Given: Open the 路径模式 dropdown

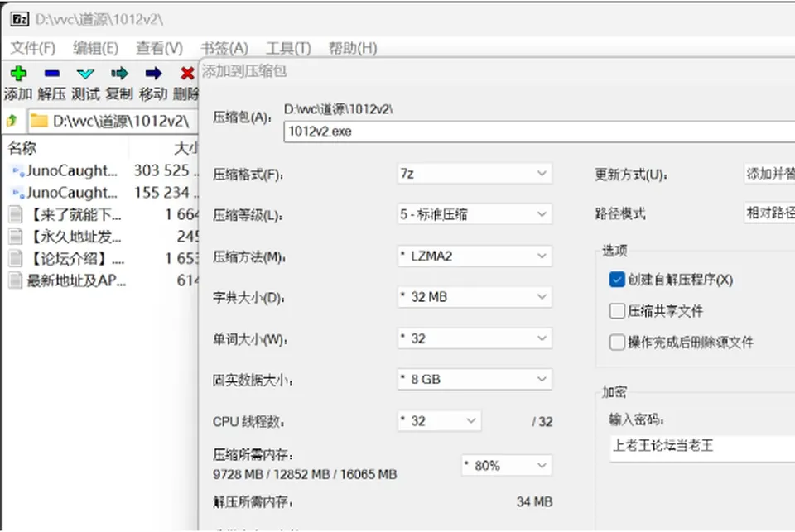Looking at the screenshot, I should (x=769, y=213).
